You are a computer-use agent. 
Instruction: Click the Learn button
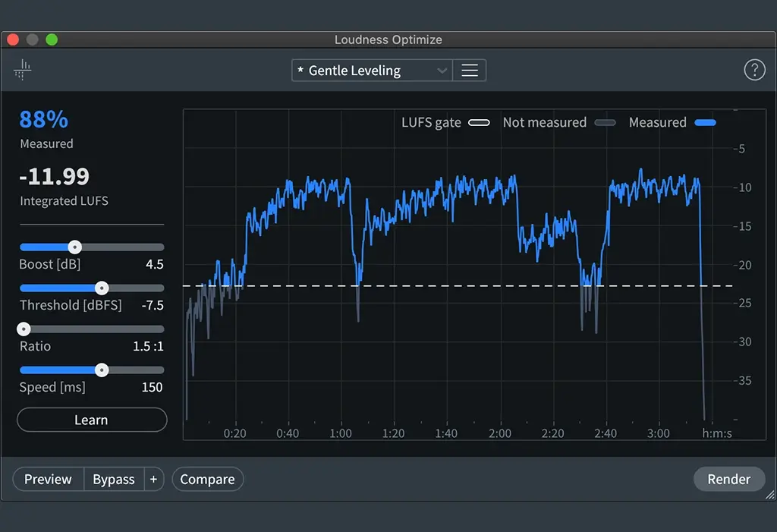92,420
